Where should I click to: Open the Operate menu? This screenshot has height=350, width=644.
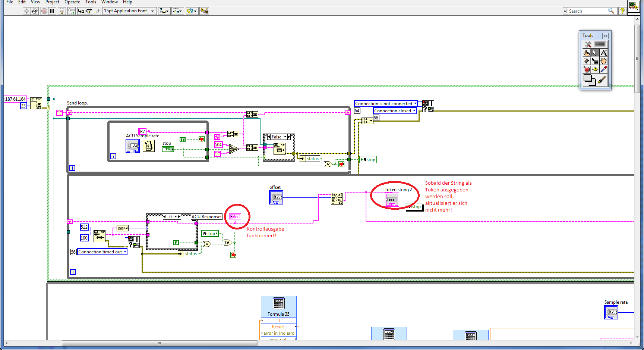click(72, 2)
